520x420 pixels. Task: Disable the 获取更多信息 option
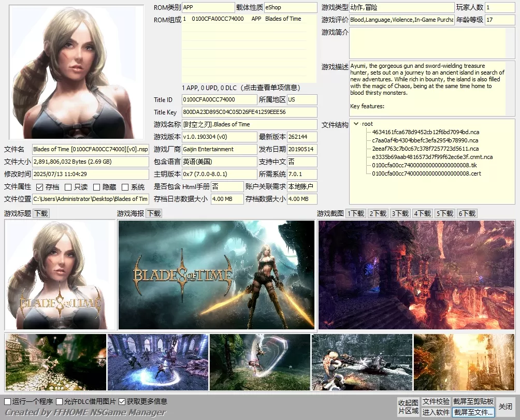tap(122, 401)
